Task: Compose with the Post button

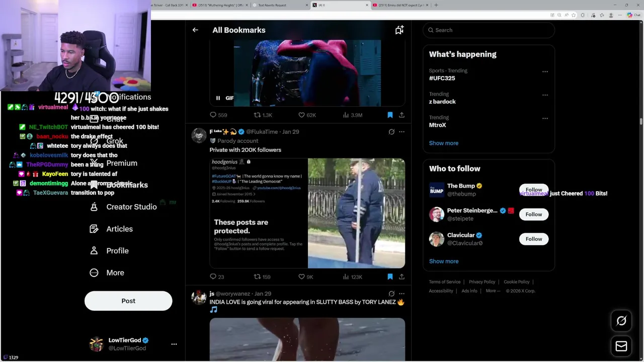Action: point(128,301)
